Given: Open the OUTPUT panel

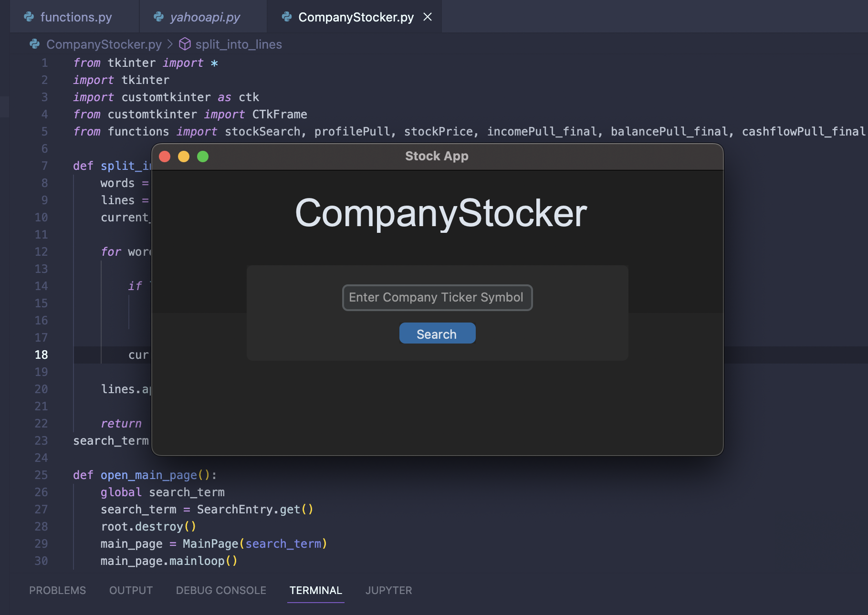Looking at the screenshot, I should 130,590.
